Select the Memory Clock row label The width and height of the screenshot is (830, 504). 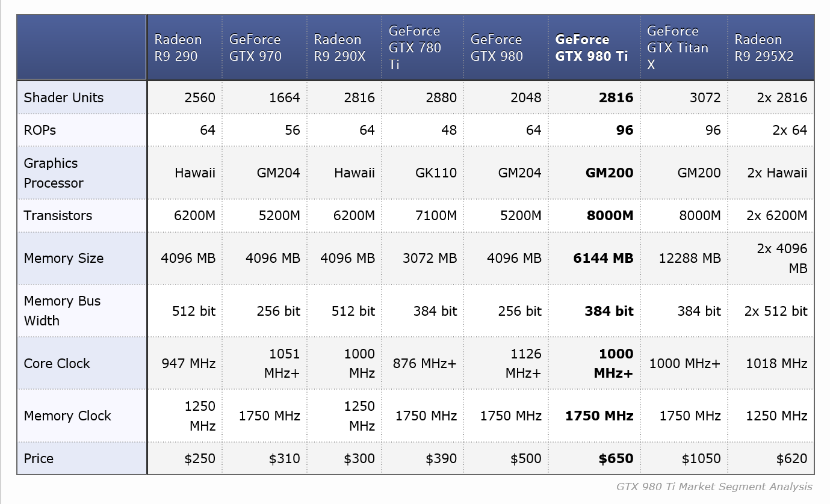point(67,416)
